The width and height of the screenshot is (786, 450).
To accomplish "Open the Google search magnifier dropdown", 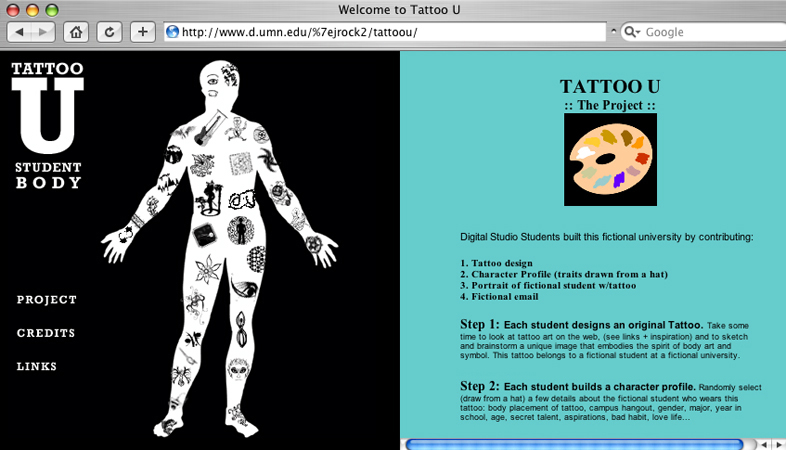I will [x=632, y=32].
